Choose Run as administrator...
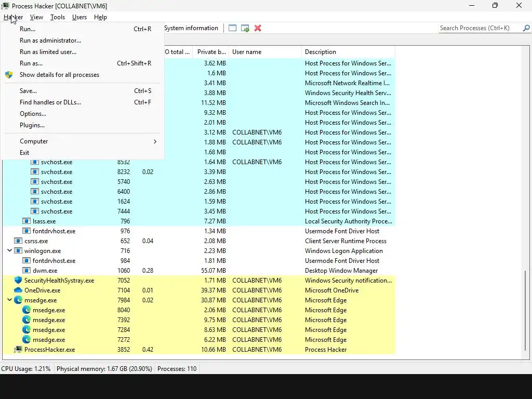Image resolution: width=532 pixels, height=399 pixels. 83,41
